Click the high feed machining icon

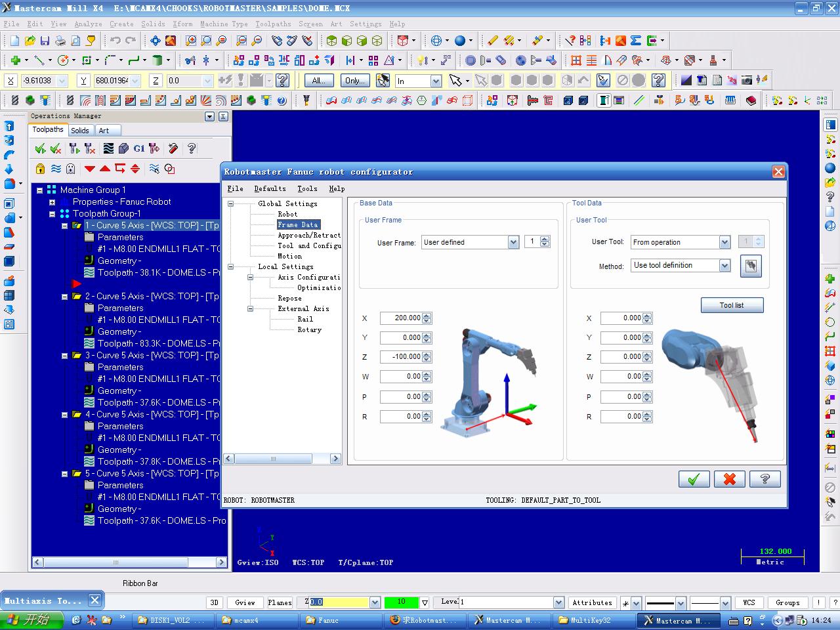tap(154, 148)
